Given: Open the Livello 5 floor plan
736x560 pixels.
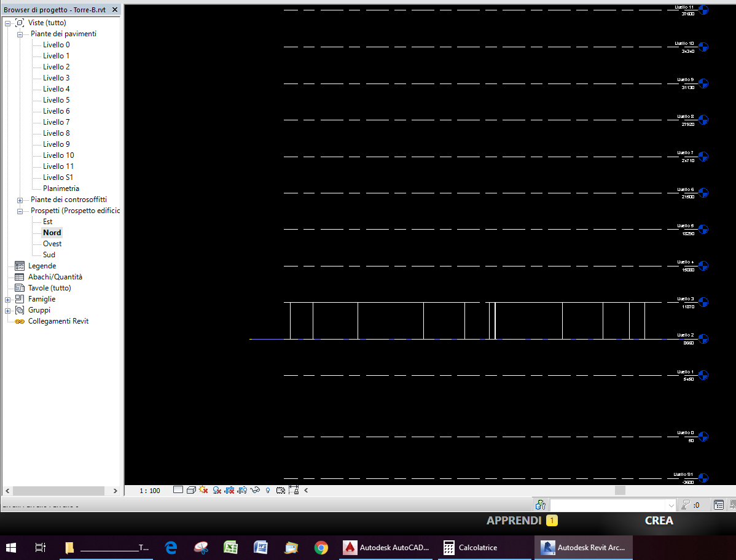Looking at the screenshot, I should click(x=56, y=100).
